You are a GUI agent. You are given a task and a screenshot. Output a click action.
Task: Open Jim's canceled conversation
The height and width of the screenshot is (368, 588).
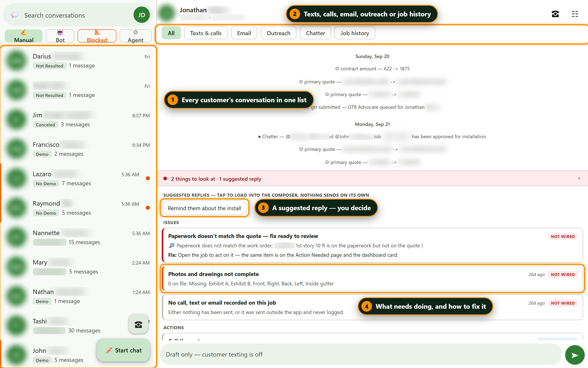tap(78, 120)
